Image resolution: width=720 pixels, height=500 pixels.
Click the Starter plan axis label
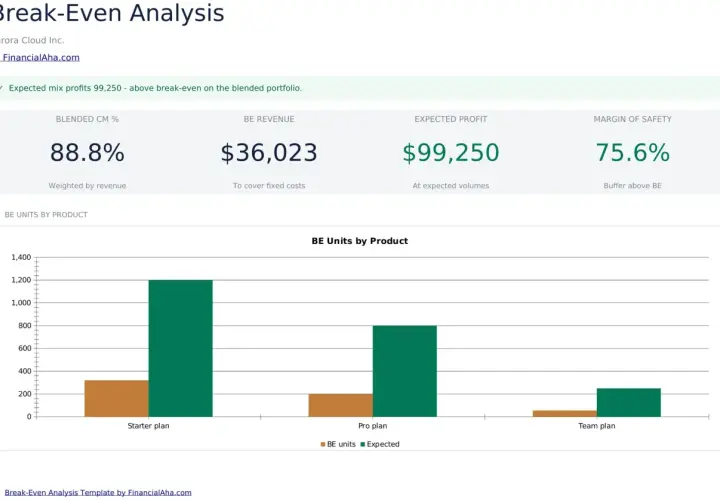pyautogui.click(x=148, y=426)
